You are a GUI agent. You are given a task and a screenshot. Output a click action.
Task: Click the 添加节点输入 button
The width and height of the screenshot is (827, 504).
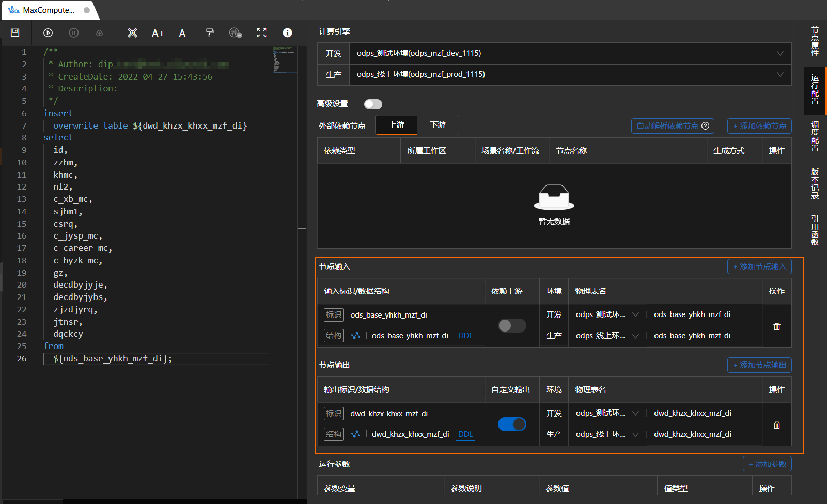[x=759, y=266]
